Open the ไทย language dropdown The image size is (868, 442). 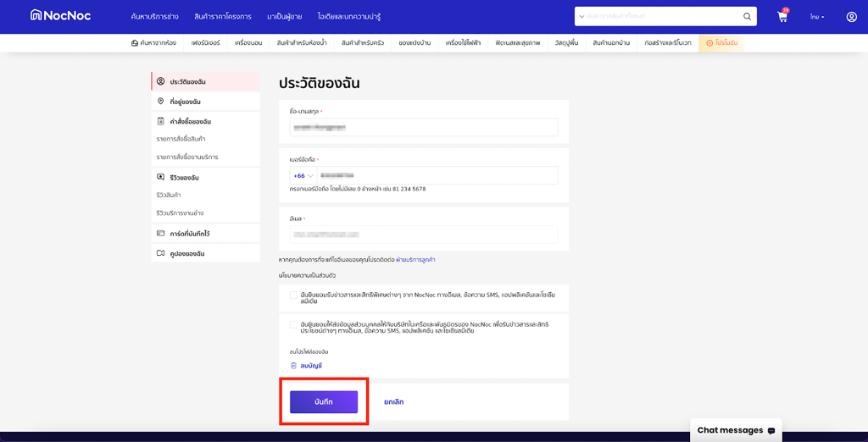(x=817, y=17)
